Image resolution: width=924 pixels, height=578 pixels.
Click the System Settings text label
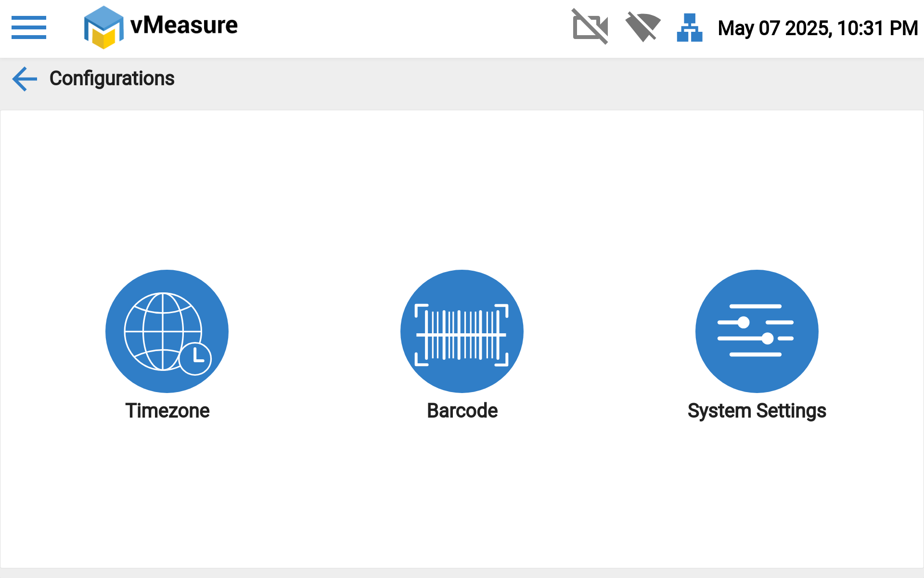point(757,411)
